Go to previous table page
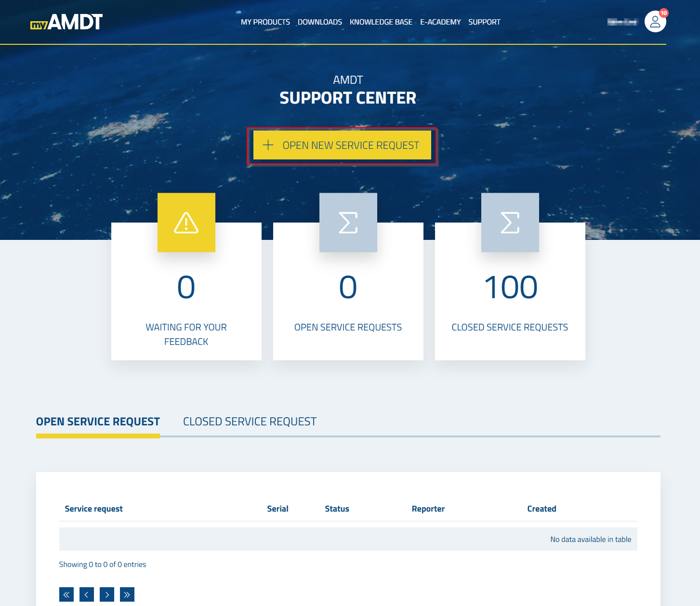This screenshot has width=700, height=606. tap(87, 594)
